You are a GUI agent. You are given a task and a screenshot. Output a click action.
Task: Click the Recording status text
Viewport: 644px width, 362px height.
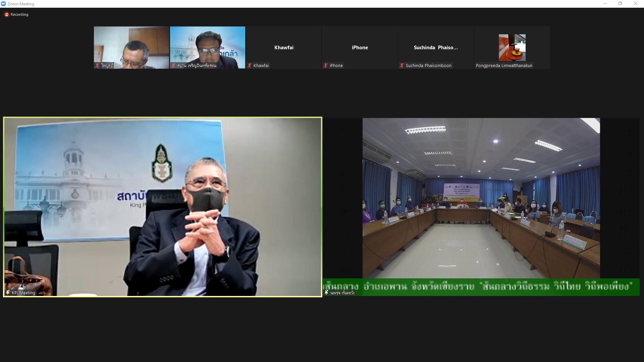(19, 14)
